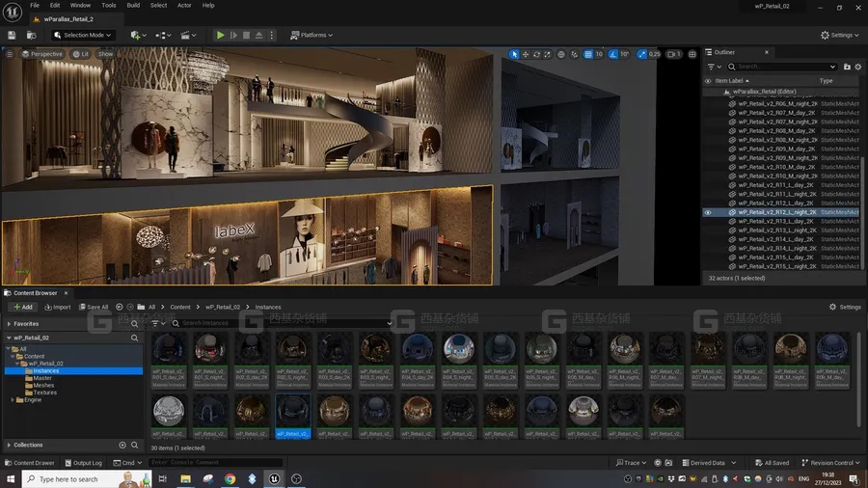
Task: Click the camera speed button in viewport
Action: pos(674,54)
